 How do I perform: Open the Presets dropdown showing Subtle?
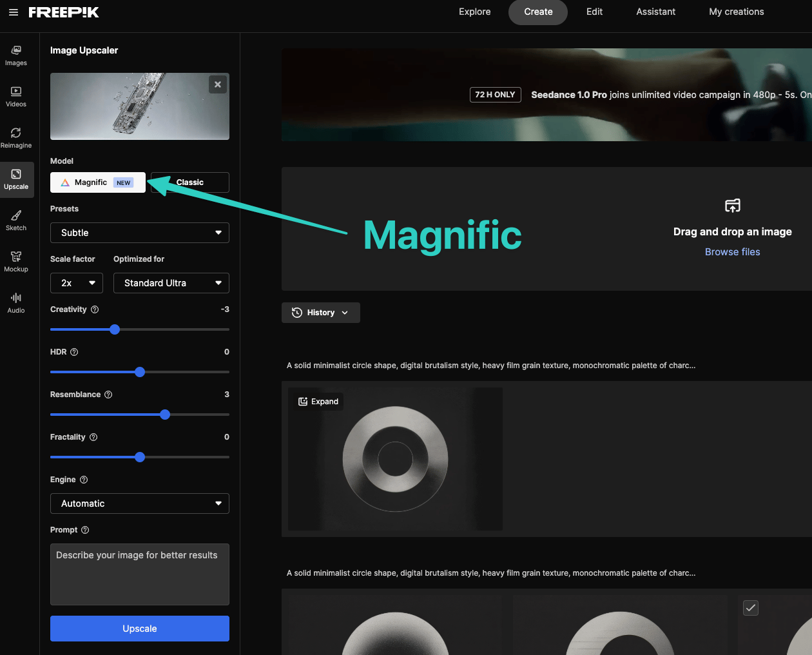pyautogui.click(x=140, y=233)
